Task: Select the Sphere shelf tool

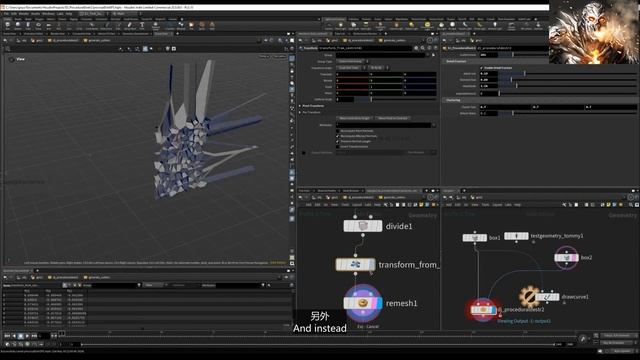Action: [x=18, y=26]
